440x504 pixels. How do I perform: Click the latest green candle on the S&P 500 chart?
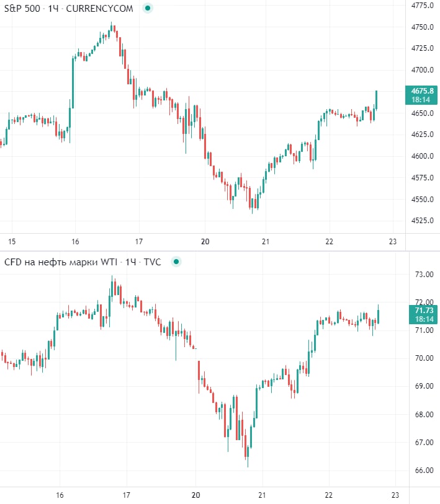tap(377, 100)
